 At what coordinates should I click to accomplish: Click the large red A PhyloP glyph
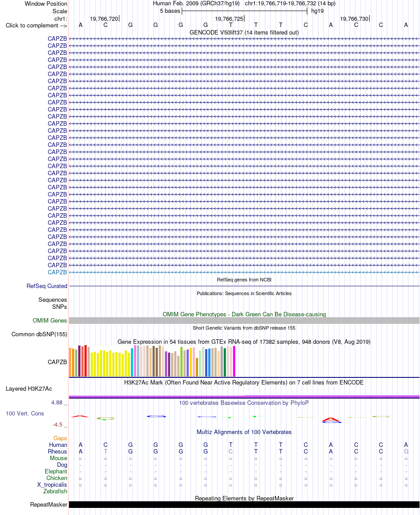(331, 419)
